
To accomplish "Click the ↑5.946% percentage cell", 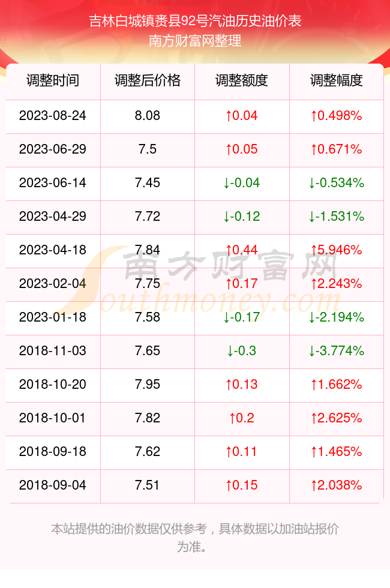I will tap(337, 250).
